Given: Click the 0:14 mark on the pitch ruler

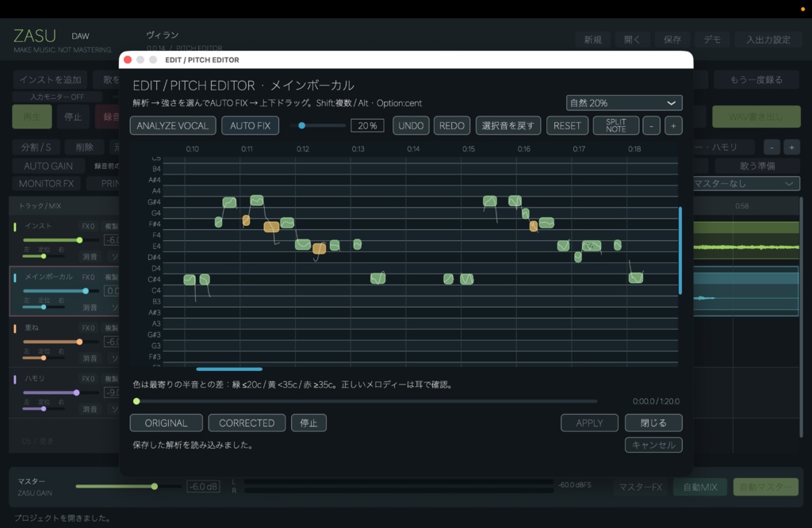Looking at the screenshot, I should [x=413, y=148].
